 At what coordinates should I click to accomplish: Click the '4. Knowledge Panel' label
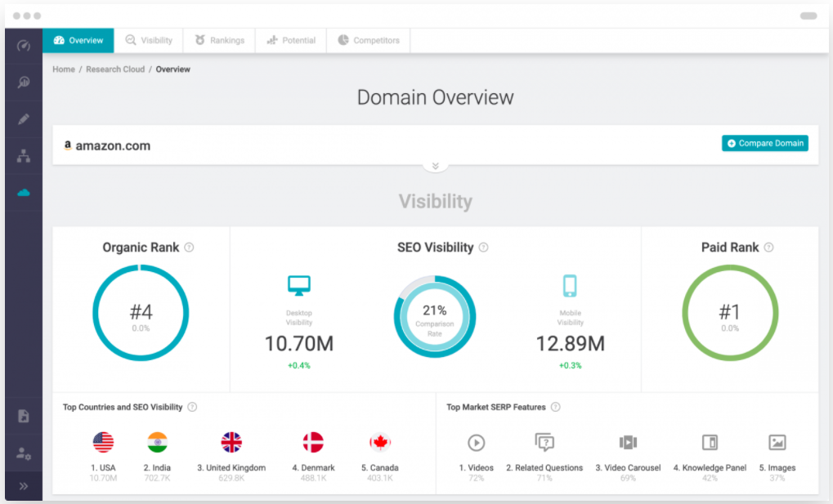(x=710, y=468)
